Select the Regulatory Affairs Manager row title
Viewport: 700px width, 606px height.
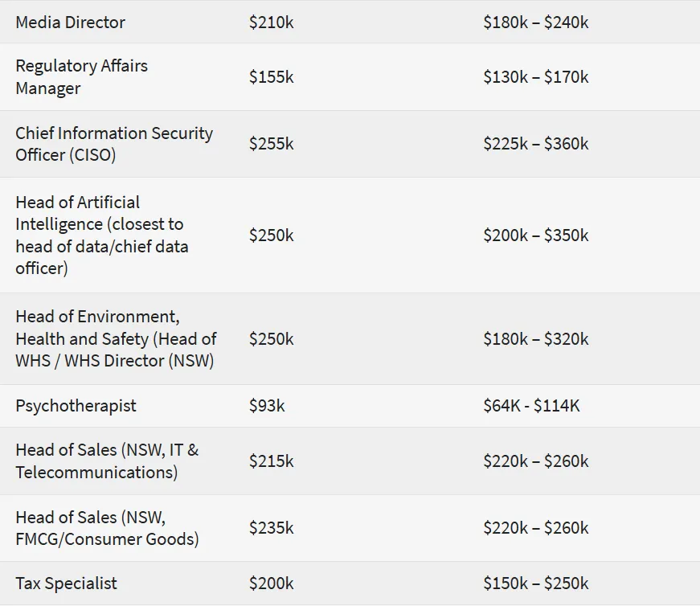81,77
